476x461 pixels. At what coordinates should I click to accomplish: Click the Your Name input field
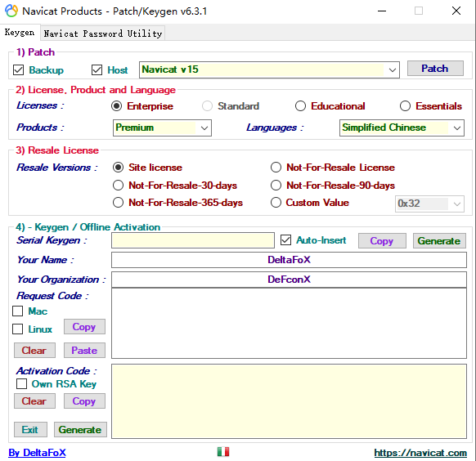pyautogui.click(x=289, y=260)
